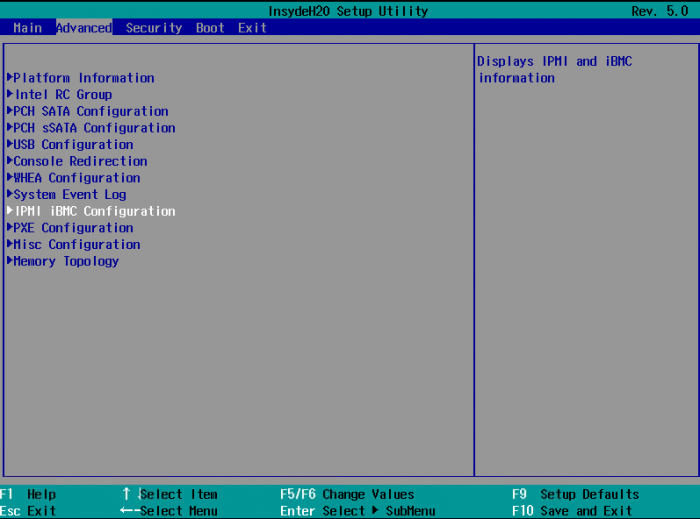Select WHEA Configuration entry
Viewport: 700px width, 519px height.
[x=76, y=178]
